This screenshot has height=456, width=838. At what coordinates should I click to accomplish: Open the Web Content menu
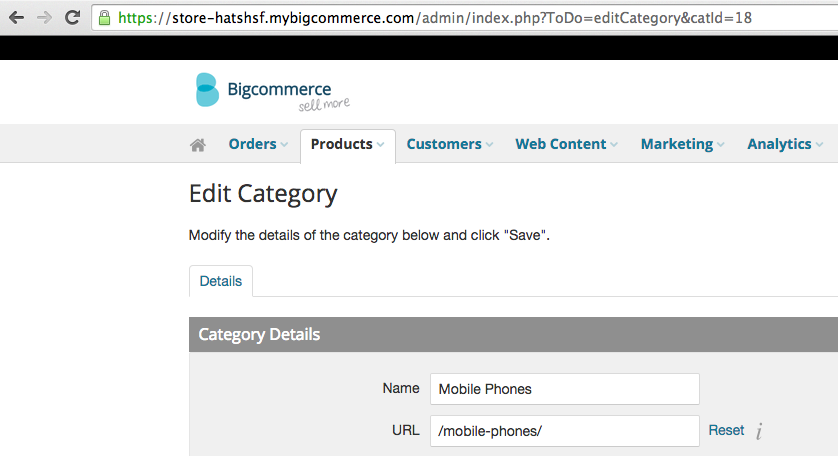tap(566, 144)
